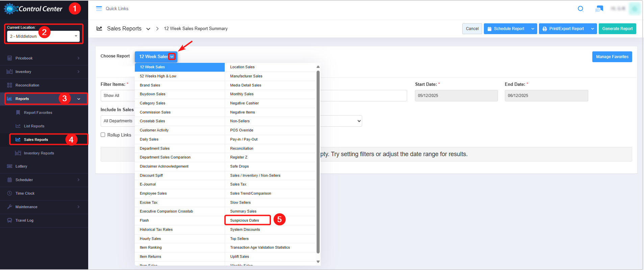Collapse the 12 Week Sales report chooser

[172, 57]
